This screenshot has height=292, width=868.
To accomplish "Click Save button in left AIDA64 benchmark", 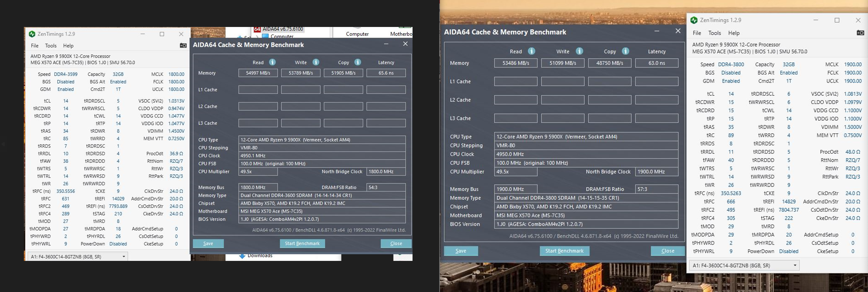I will (x=208, y=243).
